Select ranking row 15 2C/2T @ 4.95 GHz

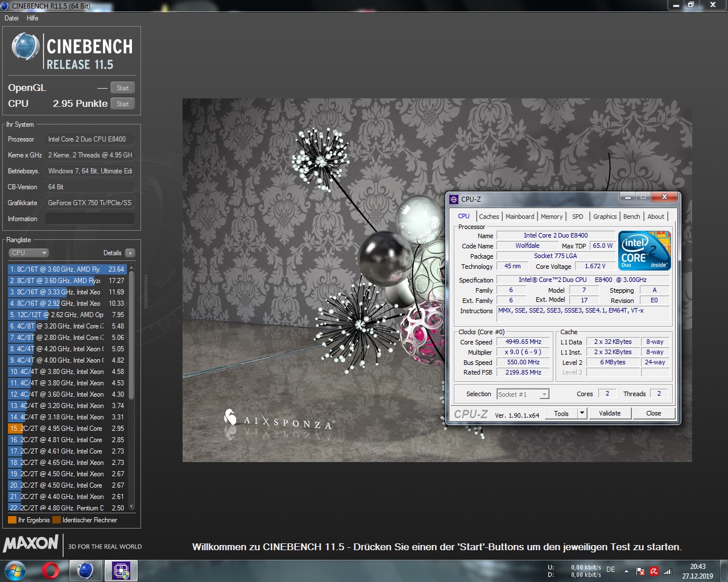67,429
